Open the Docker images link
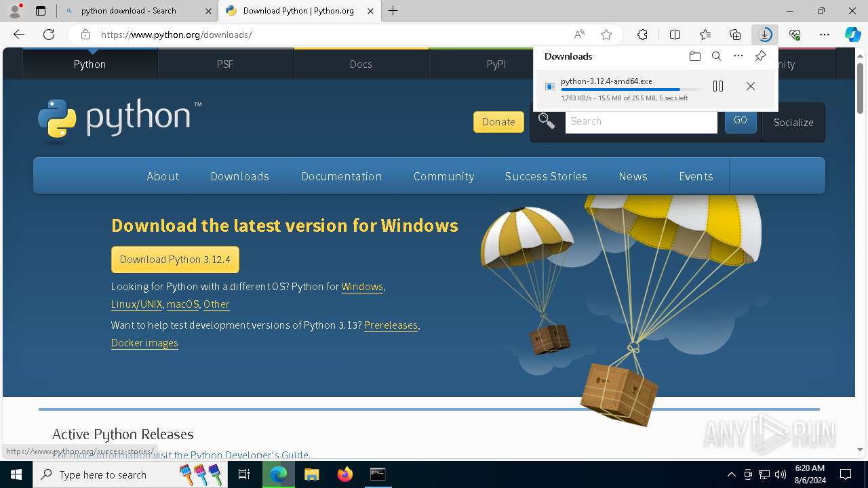 click(x=144, y=343)
